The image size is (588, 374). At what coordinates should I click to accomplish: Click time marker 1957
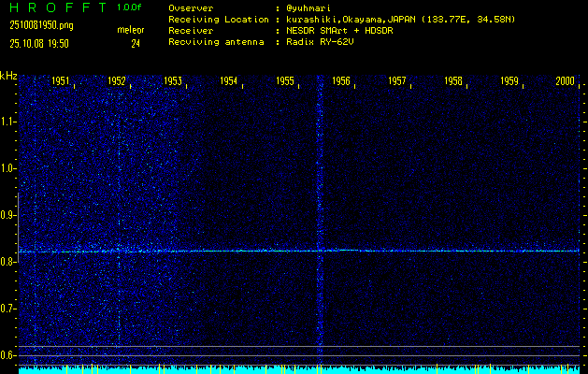pyautogui.click(x=397, y=81)
